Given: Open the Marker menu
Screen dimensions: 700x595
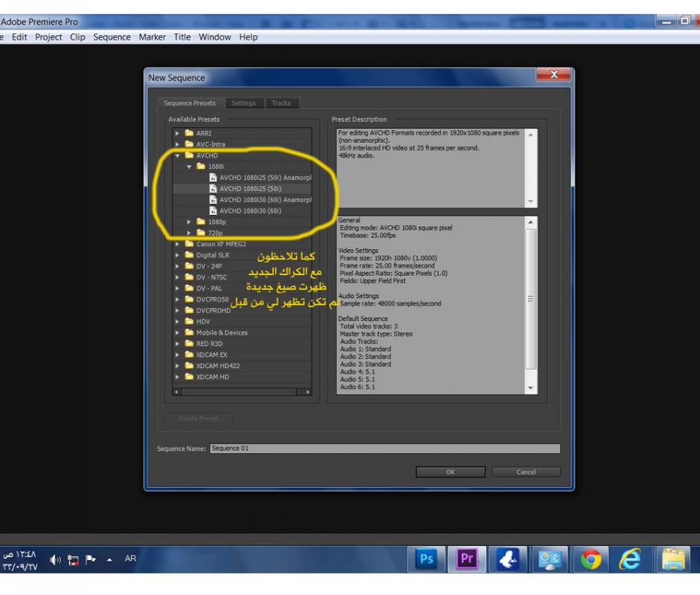Looking at the screenshot, I should point(152,37).
